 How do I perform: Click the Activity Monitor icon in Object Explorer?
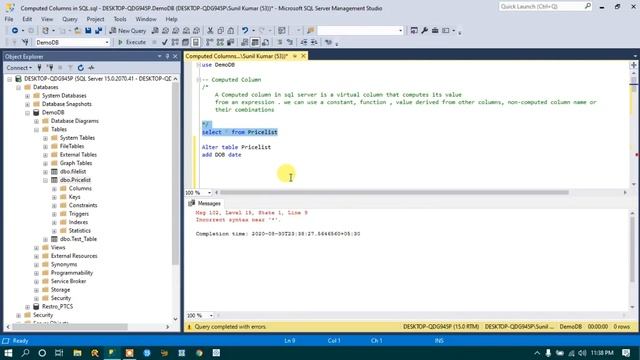(x=91, y=68)
